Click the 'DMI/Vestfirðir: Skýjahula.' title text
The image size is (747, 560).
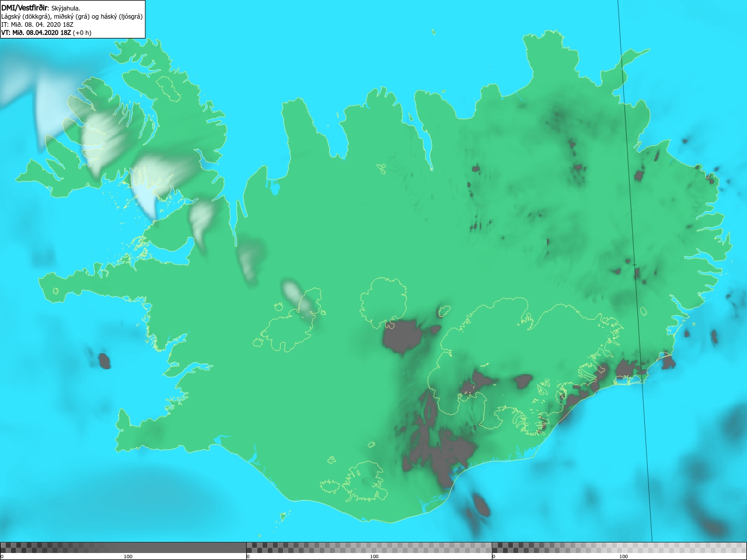pyautogui.click(x=41, y=8)
